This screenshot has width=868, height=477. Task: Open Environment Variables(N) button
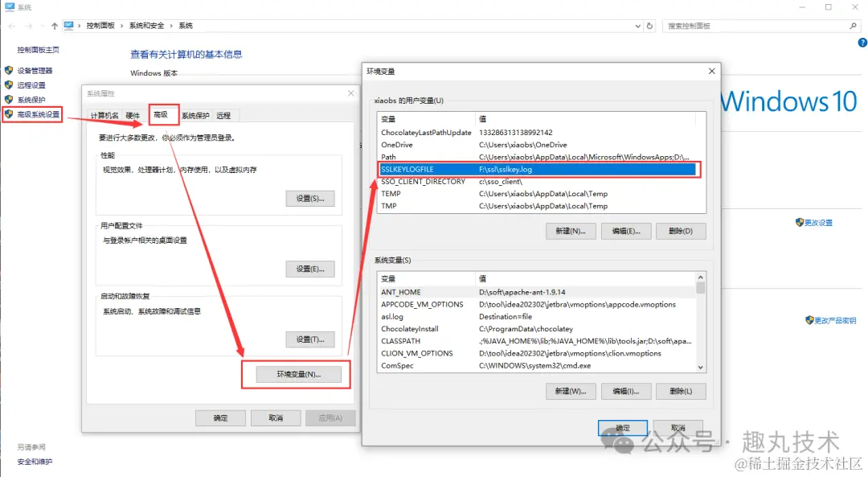point(298,375)
